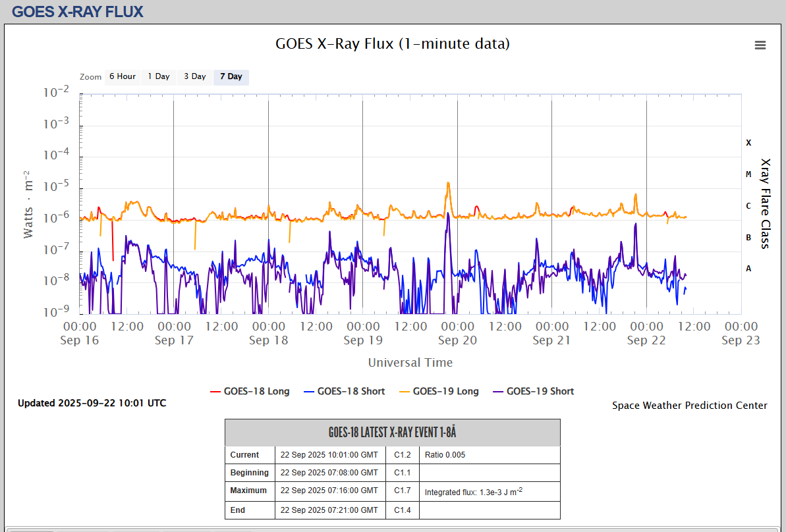Choose the 7 Day zoom option
Viewport: 786px width, 532px height.
(231, 76)
